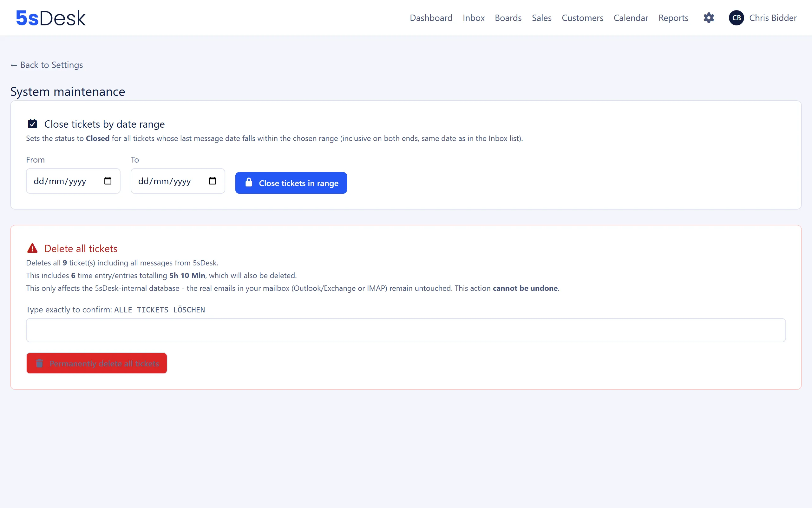Click the System maintenance heading
Image resolution: width=812 pixels, height=508 pixels.
pos(68,91)
